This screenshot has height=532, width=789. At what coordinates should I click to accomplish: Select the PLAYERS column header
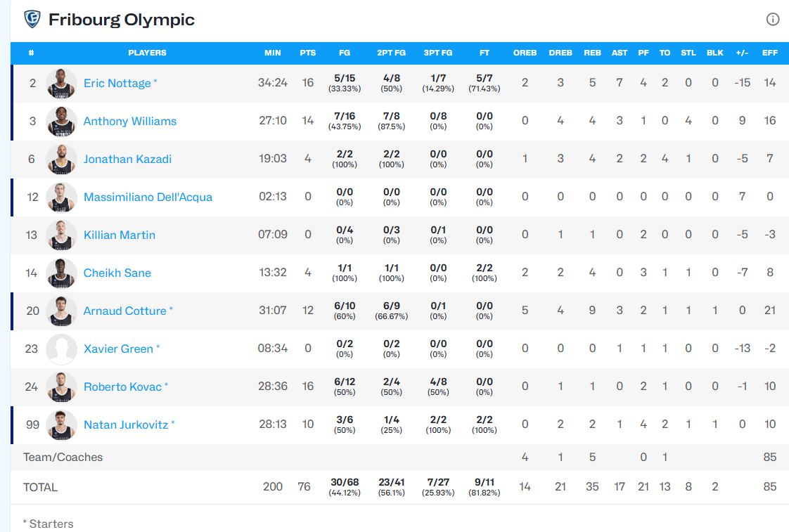(147, 53)
